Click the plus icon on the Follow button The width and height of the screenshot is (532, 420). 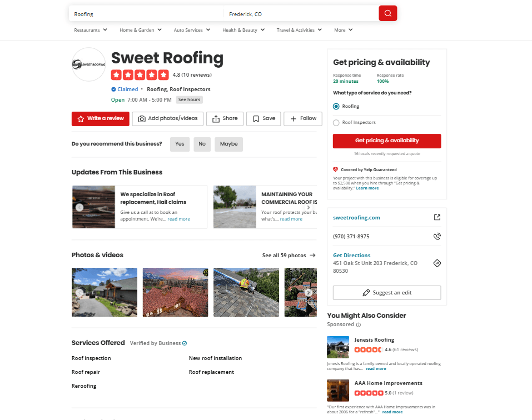(294, 118)
